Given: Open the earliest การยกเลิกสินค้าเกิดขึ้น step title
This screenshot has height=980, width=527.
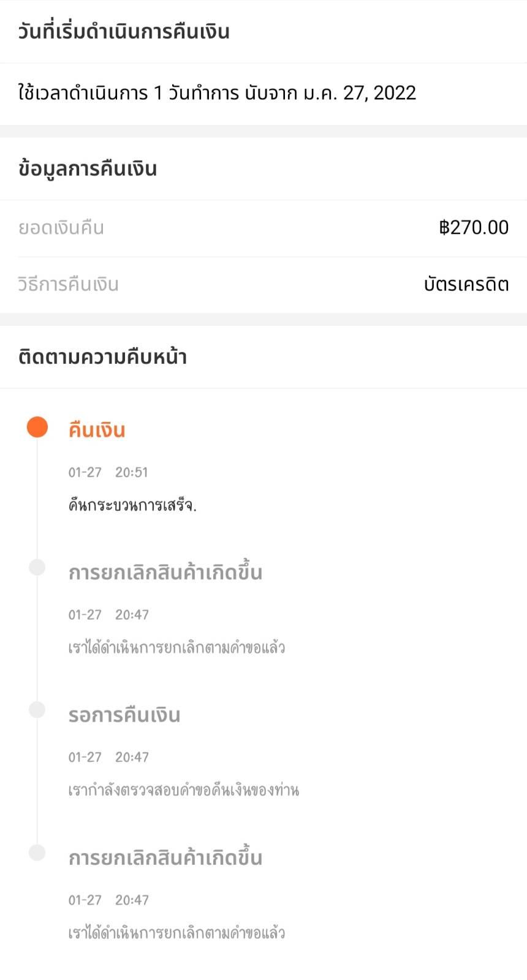Looking at the screenshot, I should tap(165, 858).
